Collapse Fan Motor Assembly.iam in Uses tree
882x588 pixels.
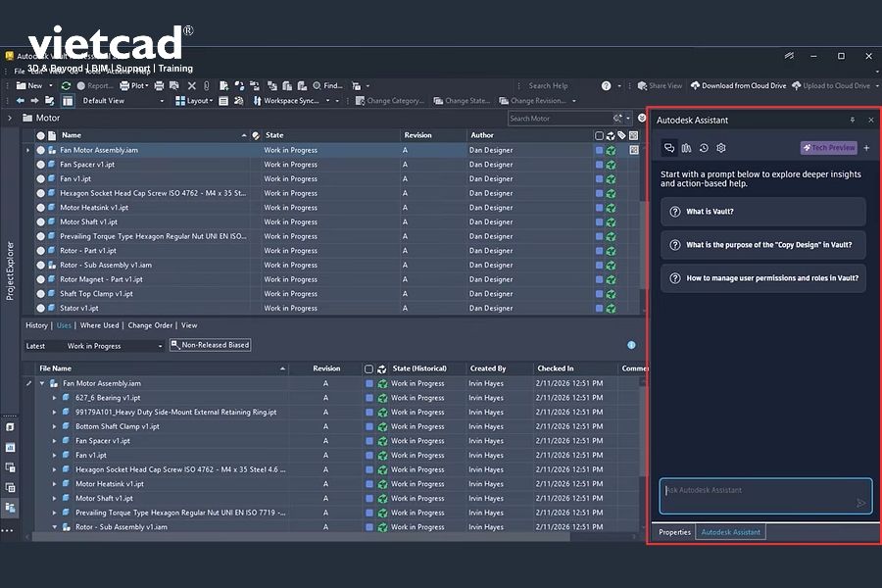41,383
